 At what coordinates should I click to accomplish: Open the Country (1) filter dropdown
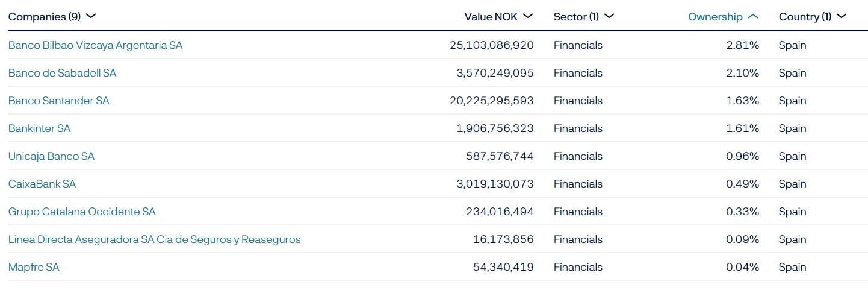[841, 16]
